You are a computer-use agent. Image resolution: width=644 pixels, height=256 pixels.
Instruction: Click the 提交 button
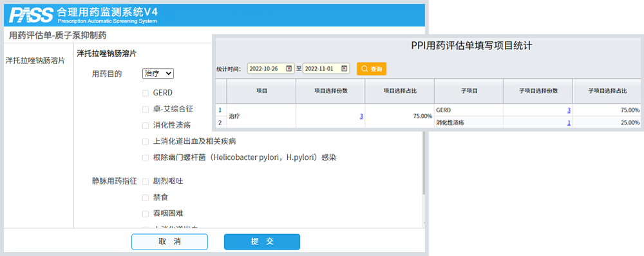pyautogui.click(x=262, y=242)
